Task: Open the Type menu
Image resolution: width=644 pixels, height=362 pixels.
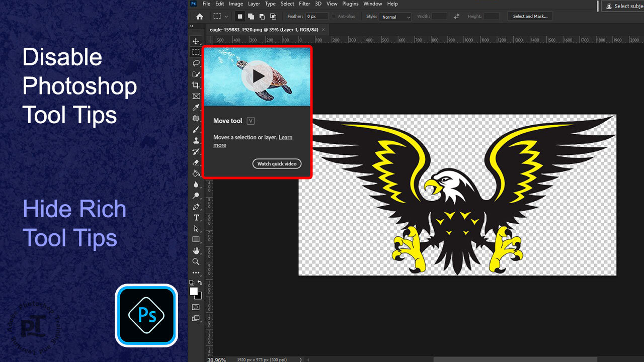Action: click(x=270, y=4)
